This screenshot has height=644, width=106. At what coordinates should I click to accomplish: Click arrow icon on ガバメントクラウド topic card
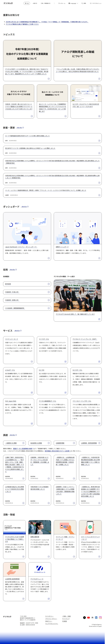click(x=32, y=116)
